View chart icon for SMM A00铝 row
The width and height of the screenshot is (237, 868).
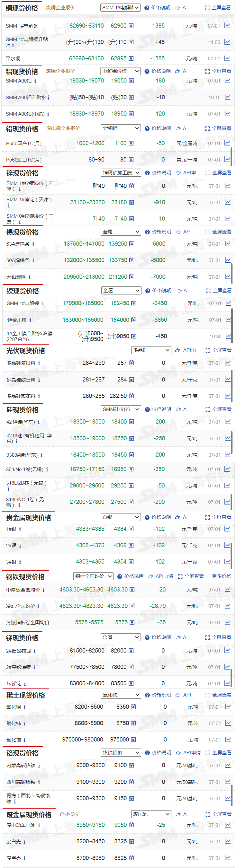(228, 81)
